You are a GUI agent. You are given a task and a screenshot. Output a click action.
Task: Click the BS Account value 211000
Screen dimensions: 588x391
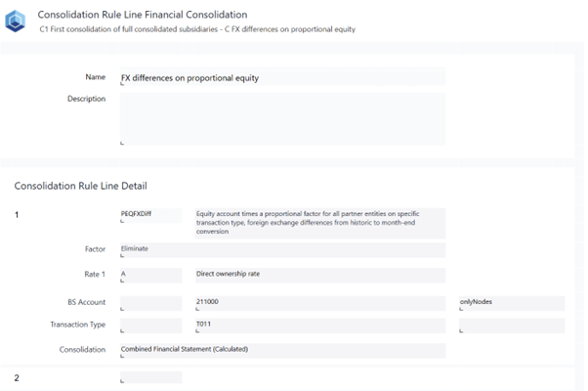click(x=319, y=303)
